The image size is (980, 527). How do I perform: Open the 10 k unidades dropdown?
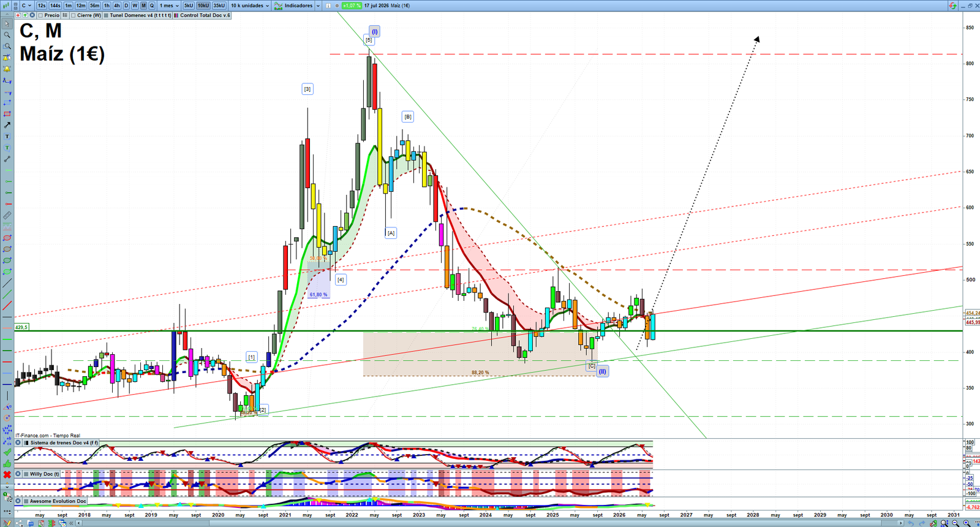pos(249,6)
